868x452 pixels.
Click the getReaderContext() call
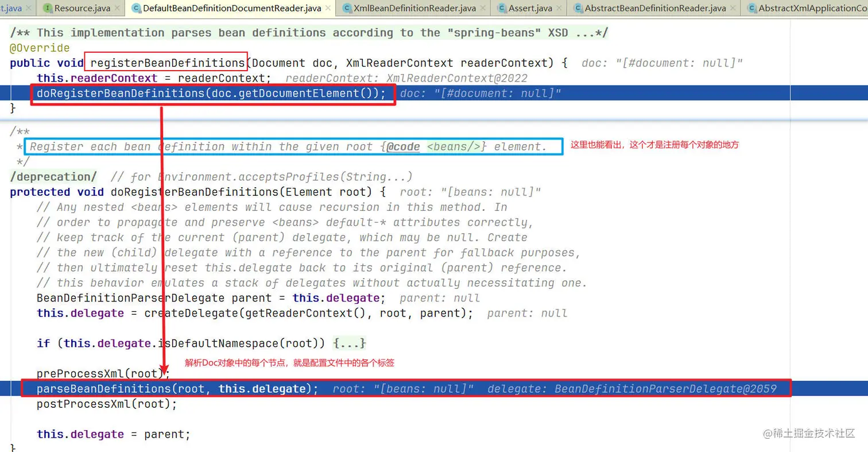click(305, 313)
